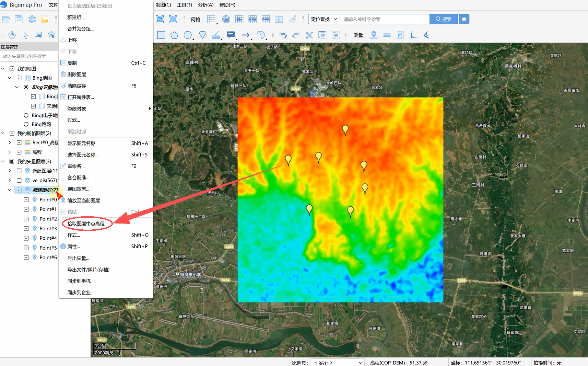Collapse the 新建图层(7) layer node

pos(10,190)
